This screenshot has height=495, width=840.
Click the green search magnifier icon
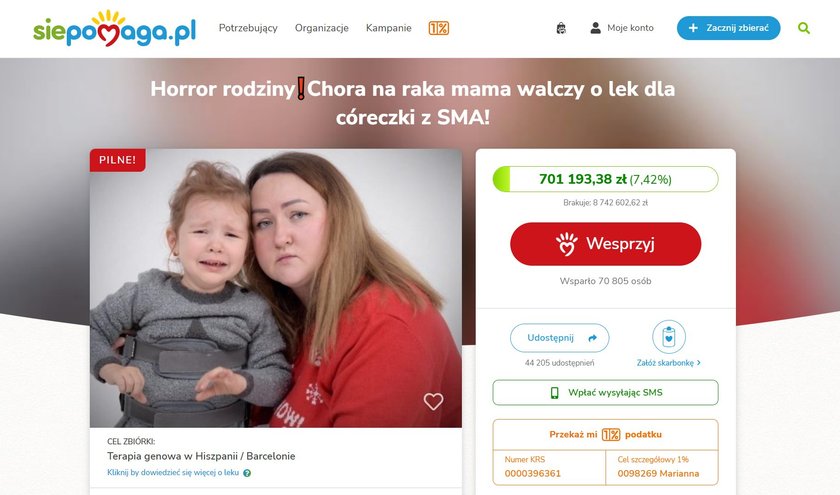804,28
